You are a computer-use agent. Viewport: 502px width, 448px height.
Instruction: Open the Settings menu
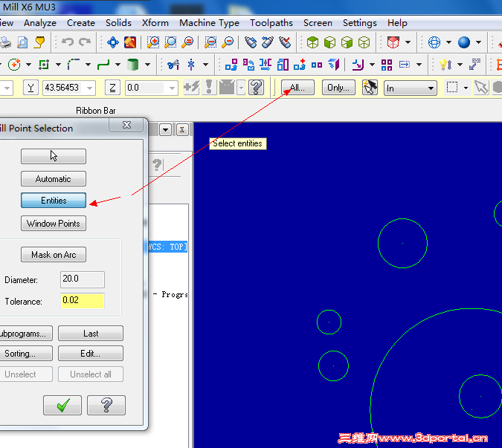(360, 23)
